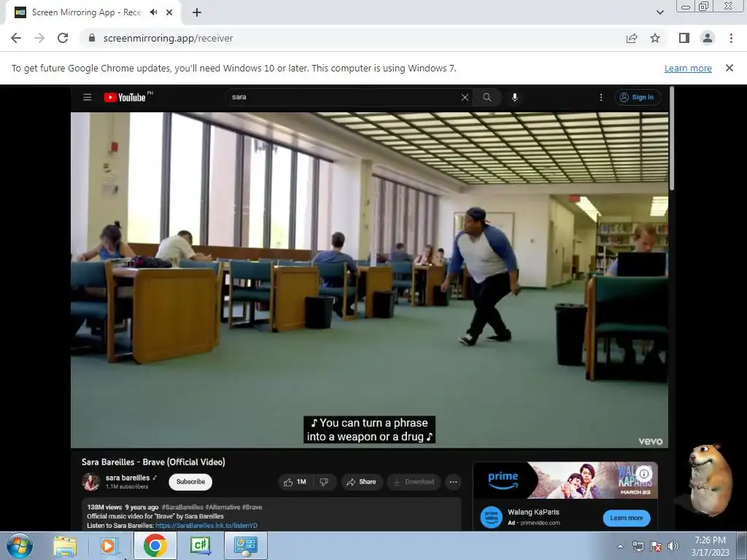Open Windows Explorer from taskbar

65,546
